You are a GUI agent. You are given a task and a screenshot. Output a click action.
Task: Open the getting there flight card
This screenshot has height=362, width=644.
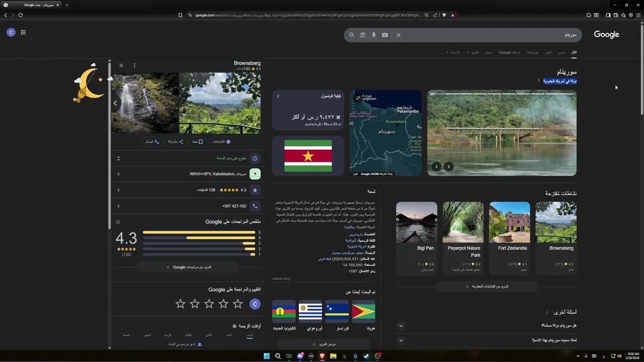coord(308,110)
